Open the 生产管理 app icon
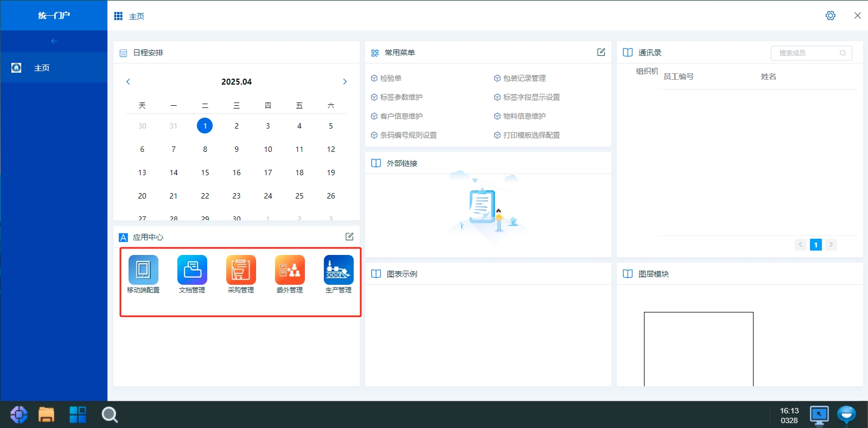 (339, 270)
